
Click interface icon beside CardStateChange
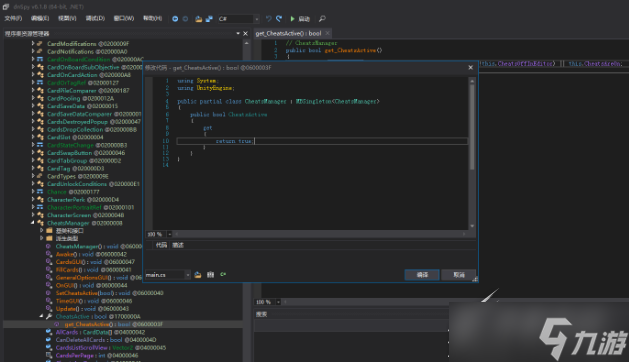click(40, 145)
